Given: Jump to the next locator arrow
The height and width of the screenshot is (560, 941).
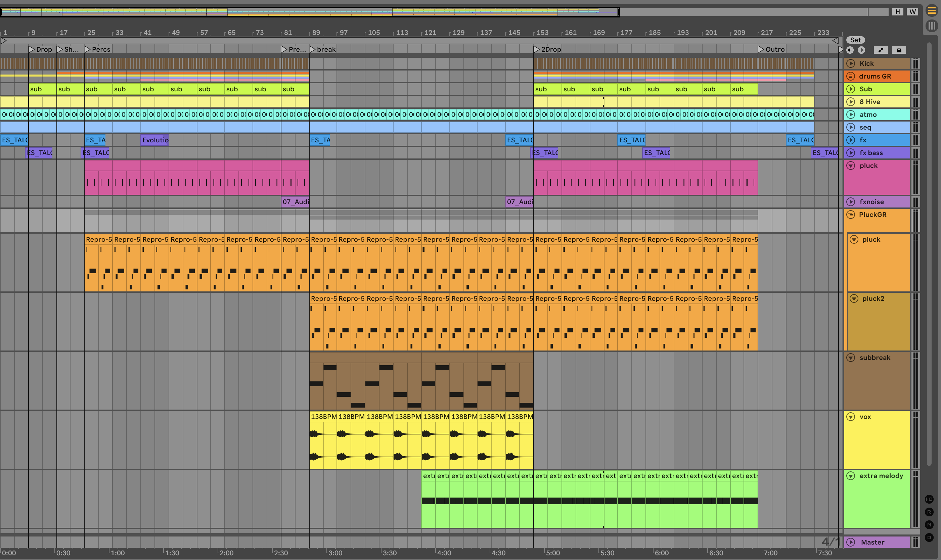Looking at the screenshot, I should 861,50.
